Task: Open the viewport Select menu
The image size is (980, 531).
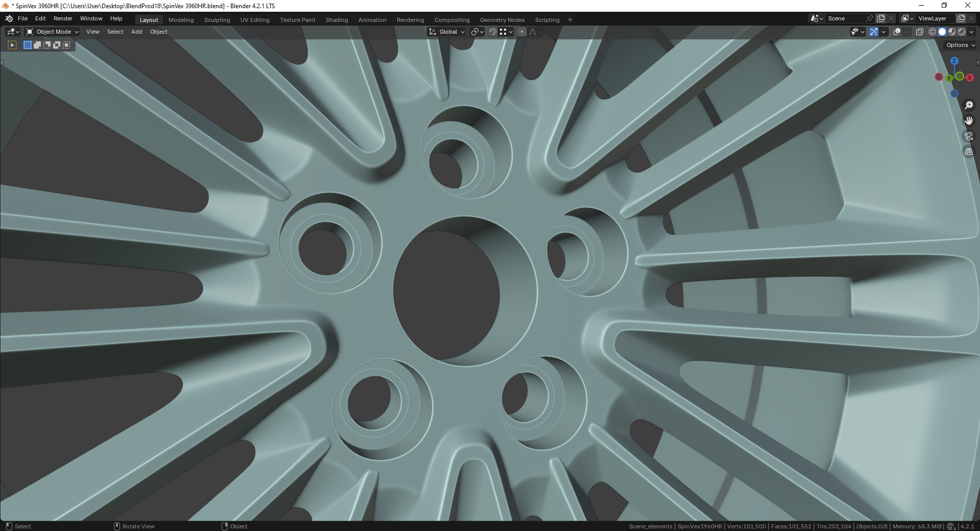Action: pos(115,32)
